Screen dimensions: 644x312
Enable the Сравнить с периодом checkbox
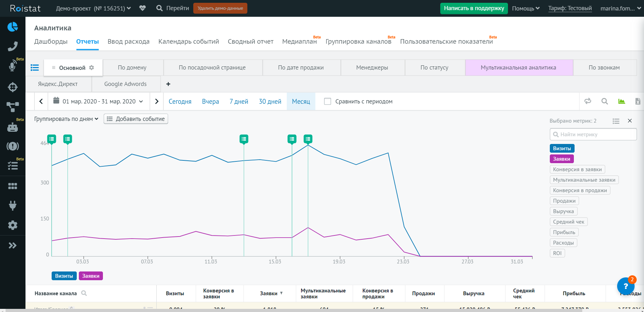pyautogui.click(x=328, y=101)
